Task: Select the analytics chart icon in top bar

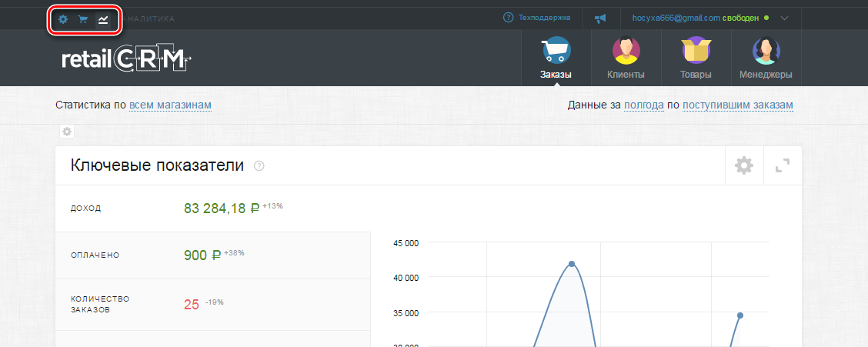Action: point(102,19)
